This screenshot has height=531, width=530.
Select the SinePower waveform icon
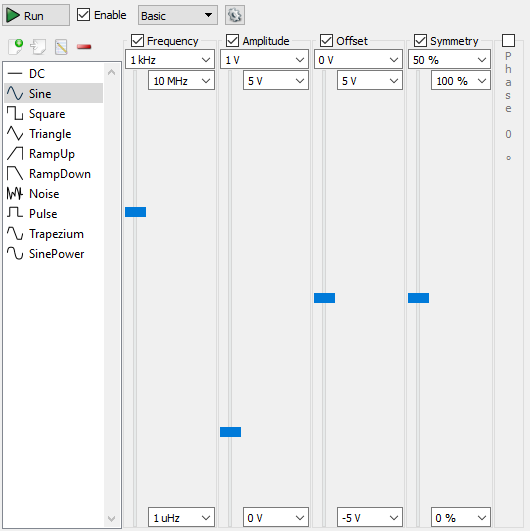(15, 253)
